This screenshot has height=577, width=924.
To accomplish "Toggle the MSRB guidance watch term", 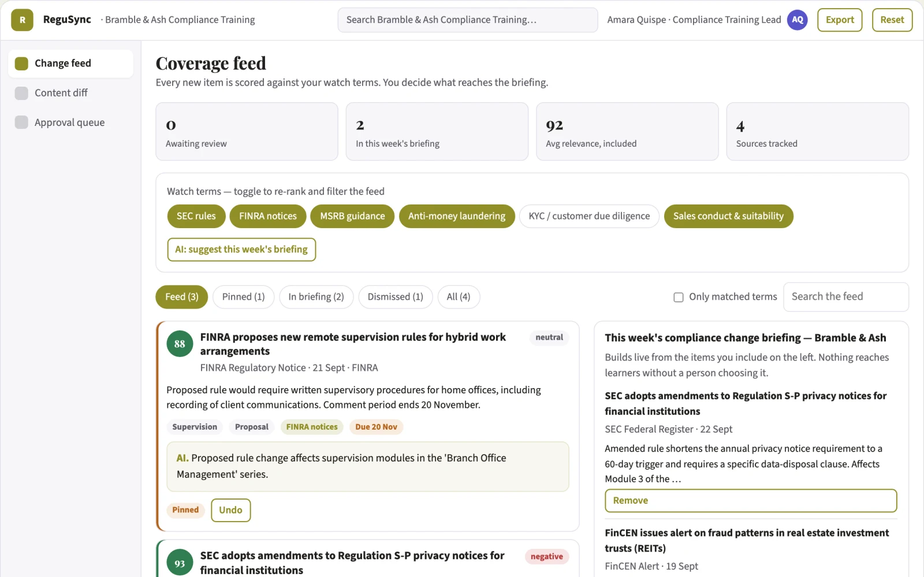I will point(352,216).
